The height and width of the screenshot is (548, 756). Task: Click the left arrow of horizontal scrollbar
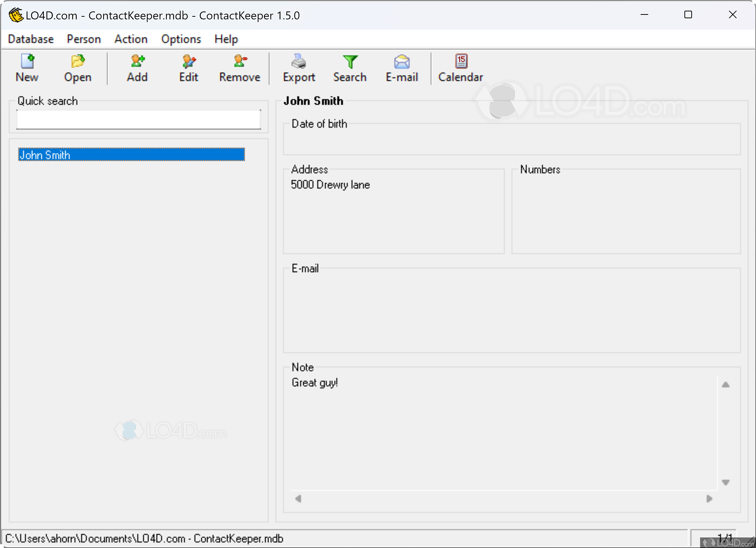coord(299,499)
